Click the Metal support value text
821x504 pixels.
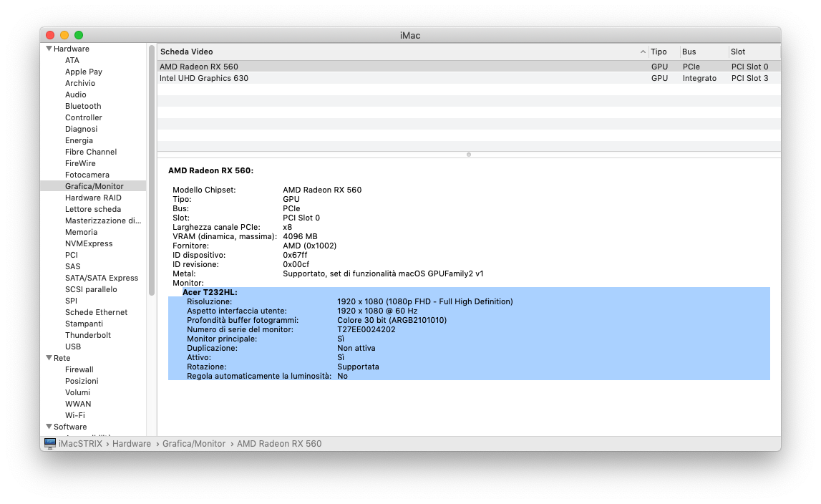click(383, 273)
